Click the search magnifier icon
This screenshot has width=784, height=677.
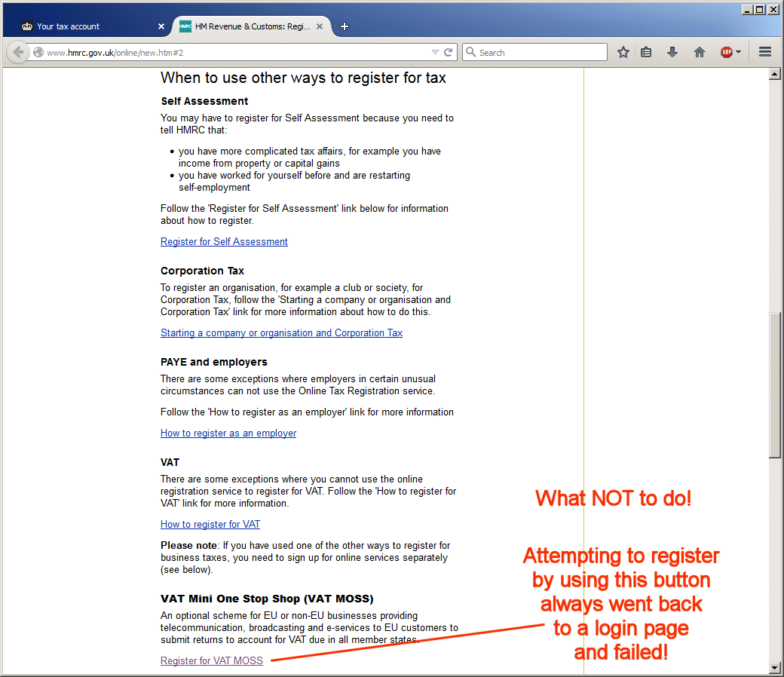[470, 52]
